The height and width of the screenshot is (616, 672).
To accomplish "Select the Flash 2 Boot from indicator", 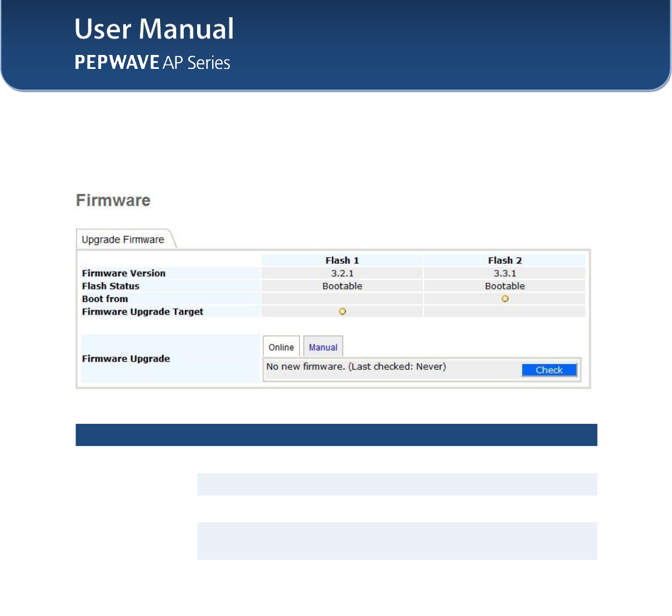I will (505, 298).
